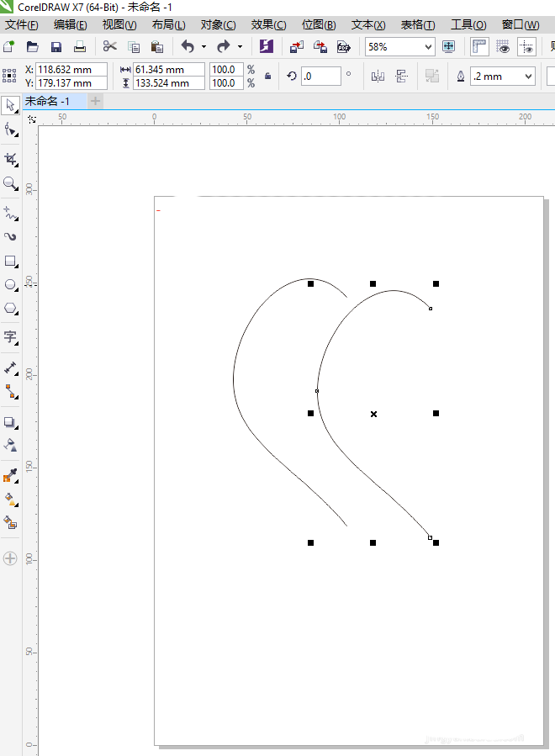
Task: Select the Polygon tool
Action: point(11,309)
